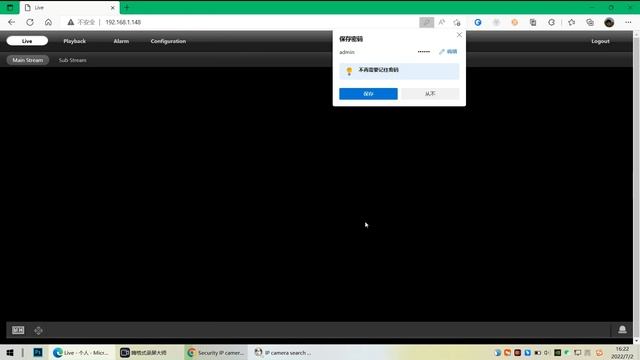Reload the page with the refresh icon
The width and height of the screenshot is (640, 360).
coord(30,22)
